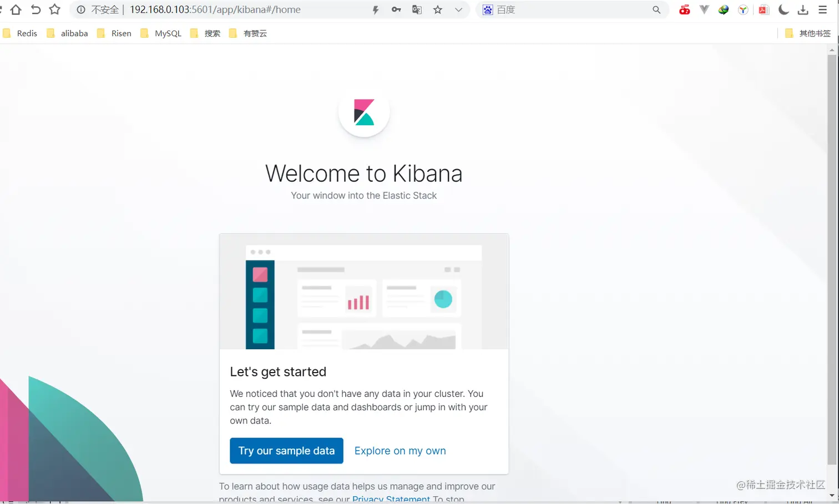The height and width of the screenshot is (504, 839).
Task: Go to the browser home page icon
Action: [16, 9]
